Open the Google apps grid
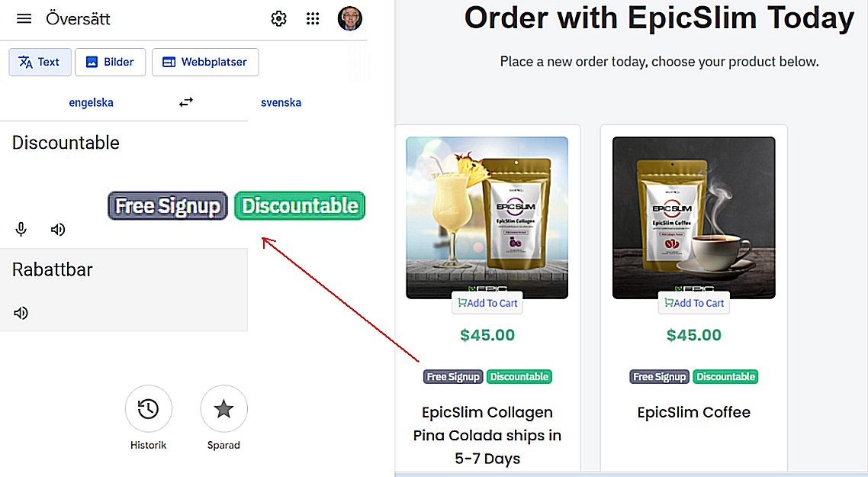The image size is (868, 477). 313,19
